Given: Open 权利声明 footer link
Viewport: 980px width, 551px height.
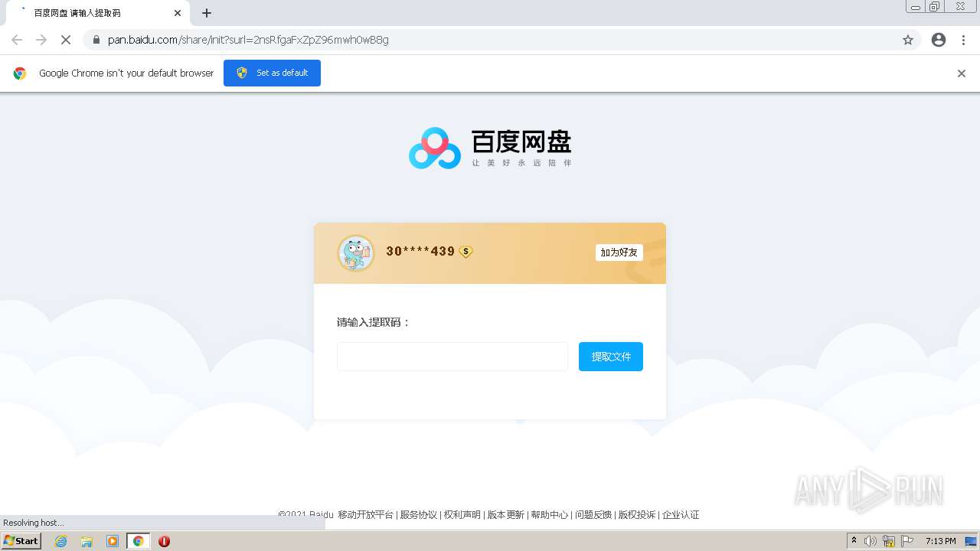Looking at the screenshot, I should pyautogui.click(x=462, y=515).
